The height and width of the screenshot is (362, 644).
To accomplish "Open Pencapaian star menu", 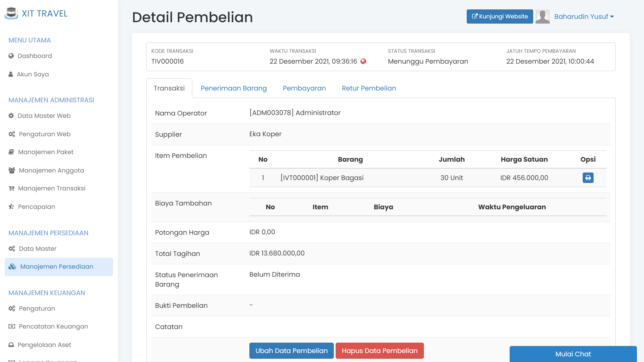I will pos(37,206).
